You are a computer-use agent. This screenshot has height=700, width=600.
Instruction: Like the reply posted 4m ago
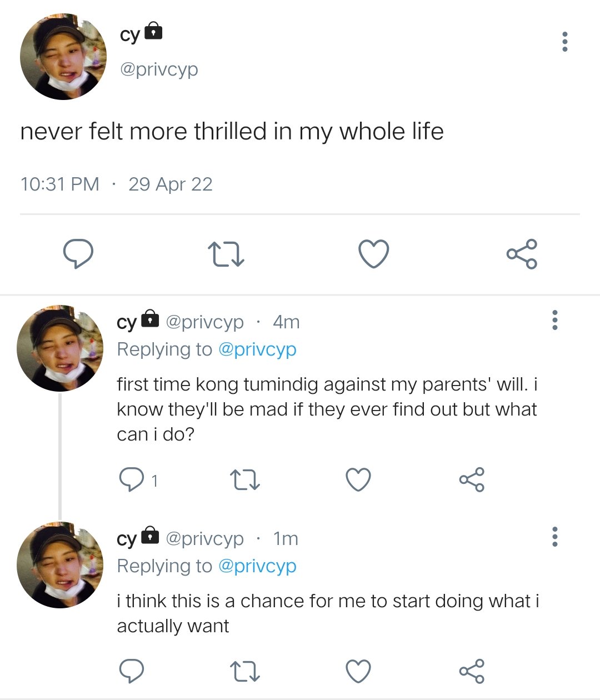tap(358, 479)
